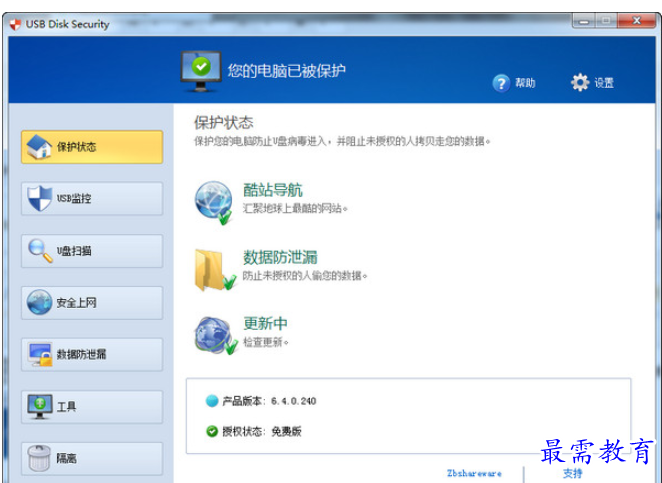Open the 保护状态 sidebar section
Viewport: 662px width, 483px height.
92,147
